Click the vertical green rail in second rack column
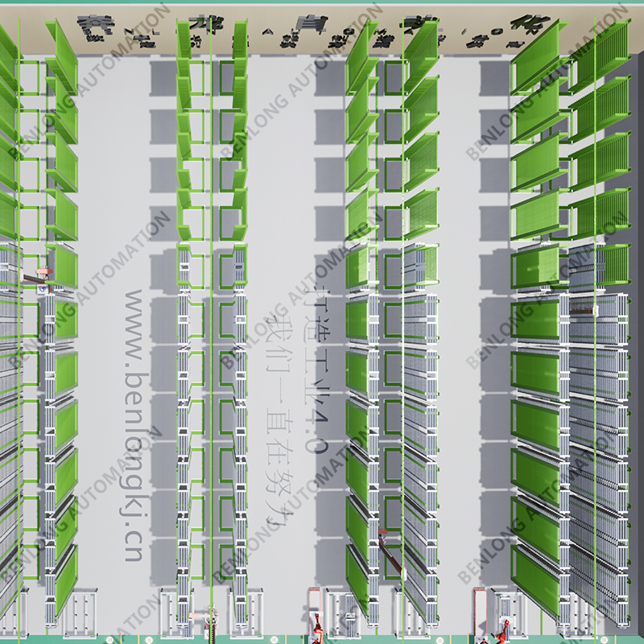 pos(211,322)
